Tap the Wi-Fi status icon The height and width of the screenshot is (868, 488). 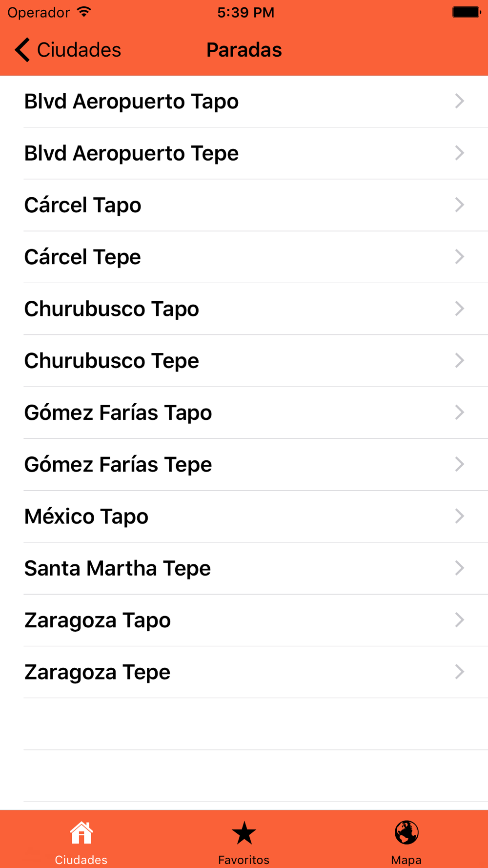click(84, 12)
